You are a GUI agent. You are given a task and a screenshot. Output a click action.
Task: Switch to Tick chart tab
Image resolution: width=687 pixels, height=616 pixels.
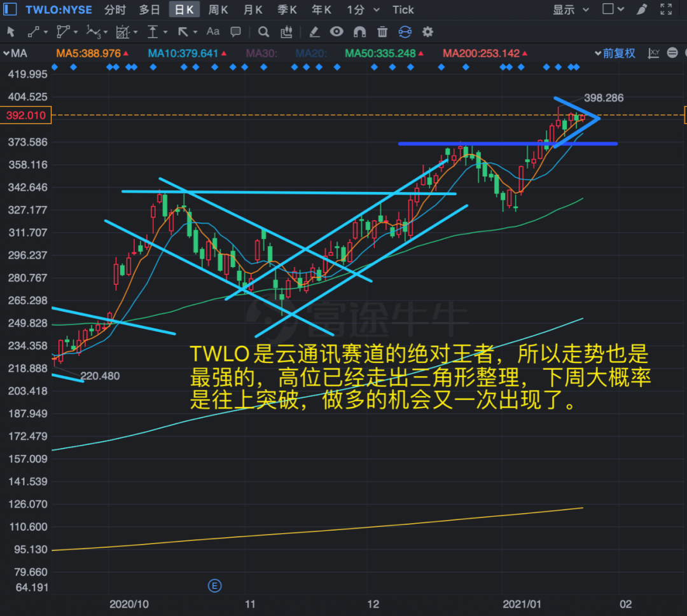(x=403, y=10)
